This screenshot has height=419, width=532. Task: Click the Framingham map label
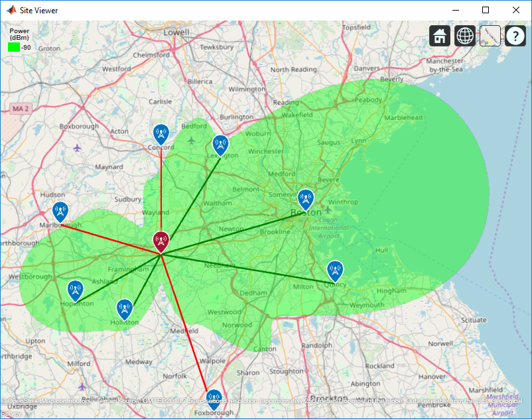click(x=128, y=269)
